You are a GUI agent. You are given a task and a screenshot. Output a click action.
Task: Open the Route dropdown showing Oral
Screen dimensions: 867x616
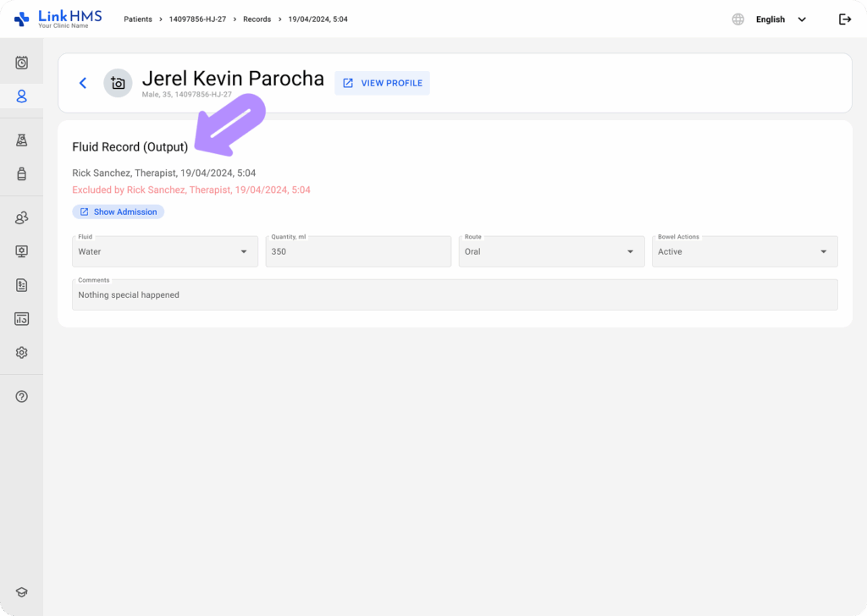[551, 251]
